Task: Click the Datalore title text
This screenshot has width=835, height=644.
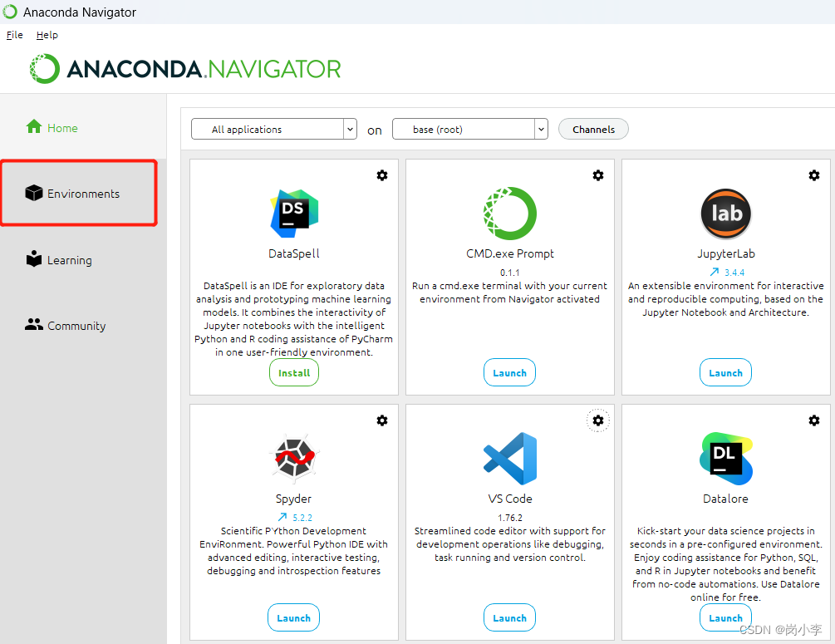Action: tap(725, 499)
